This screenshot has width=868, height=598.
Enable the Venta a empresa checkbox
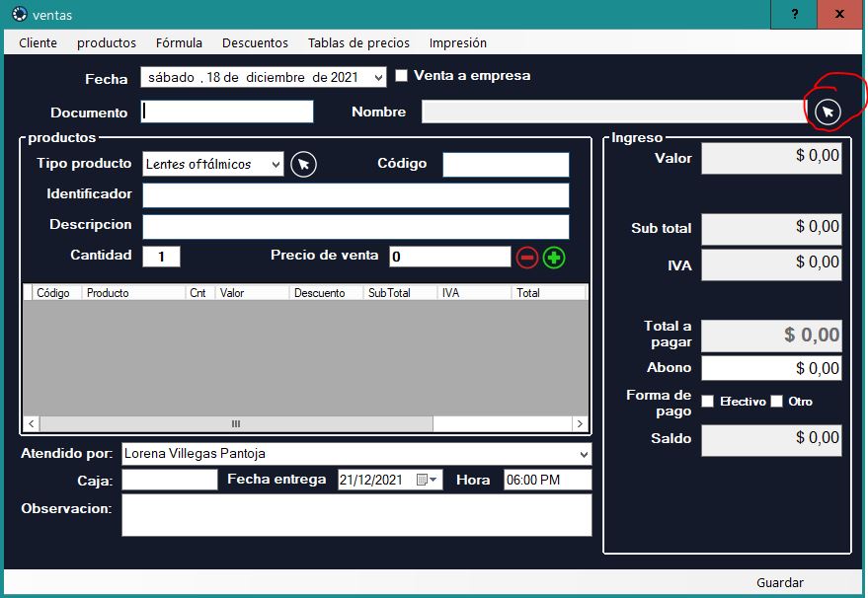point(401,75)
